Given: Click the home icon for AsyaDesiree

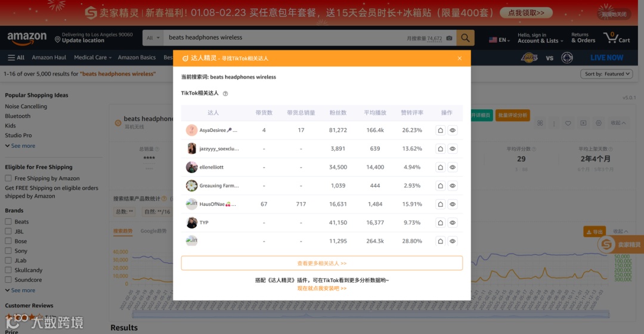Looking at the screenshot, I should click(440, 130).
